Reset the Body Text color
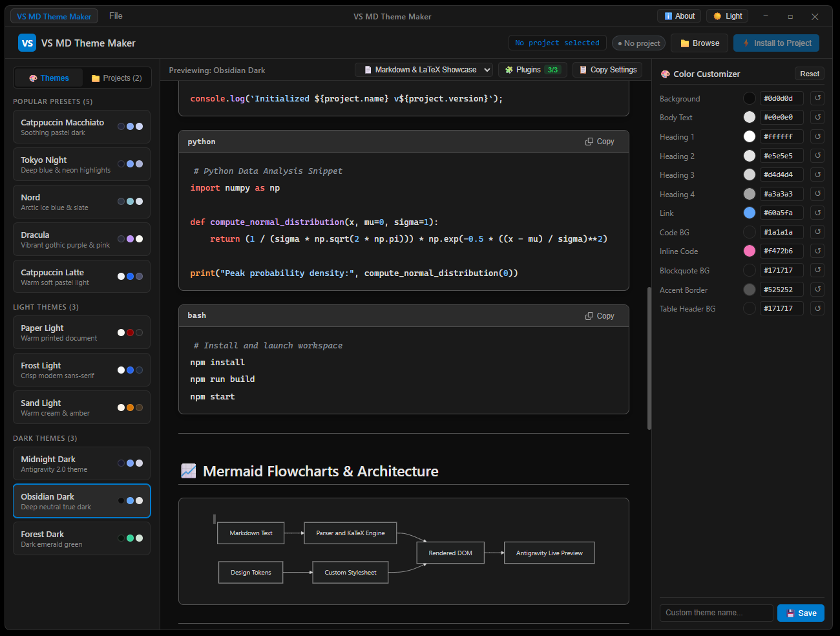 [x=817, y=117]
